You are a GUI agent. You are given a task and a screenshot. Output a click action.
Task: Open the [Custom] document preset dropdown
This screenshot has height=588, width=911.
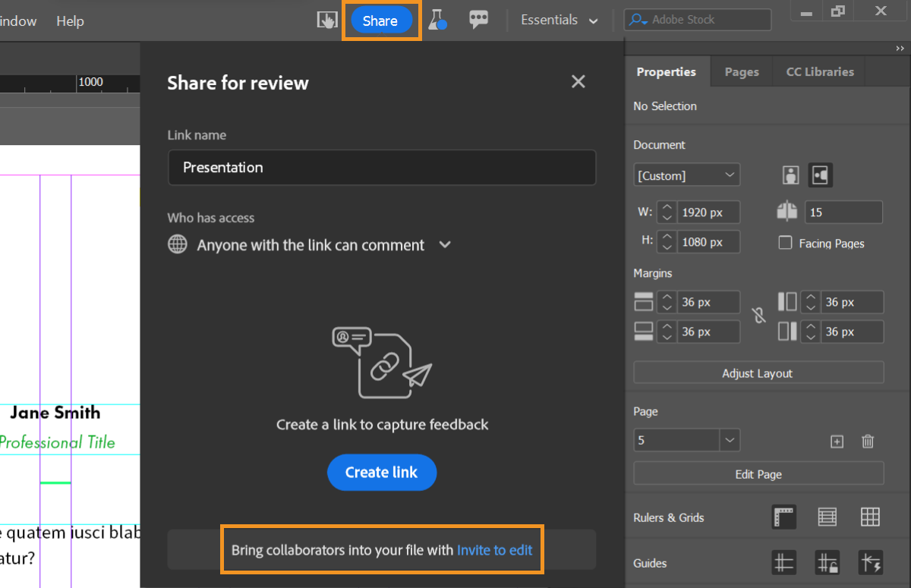(x=686, y=175)
